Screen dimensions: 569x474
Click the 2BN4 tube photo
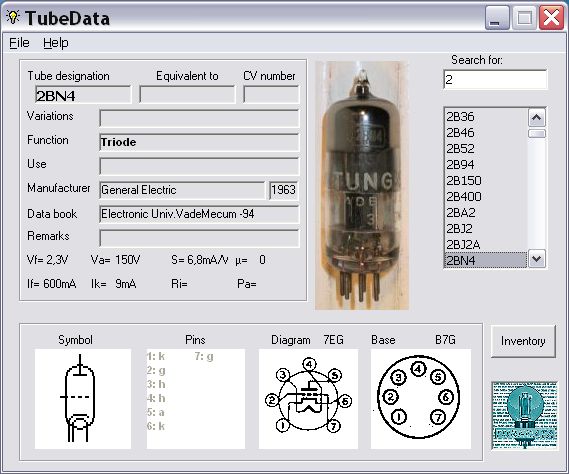(362, 185)
